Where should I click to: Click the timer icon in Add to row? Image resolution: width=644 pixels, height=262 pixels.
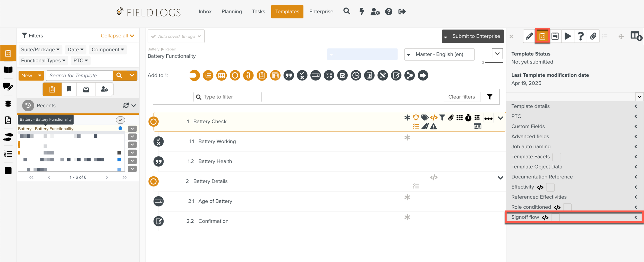(x=356, y=76)
